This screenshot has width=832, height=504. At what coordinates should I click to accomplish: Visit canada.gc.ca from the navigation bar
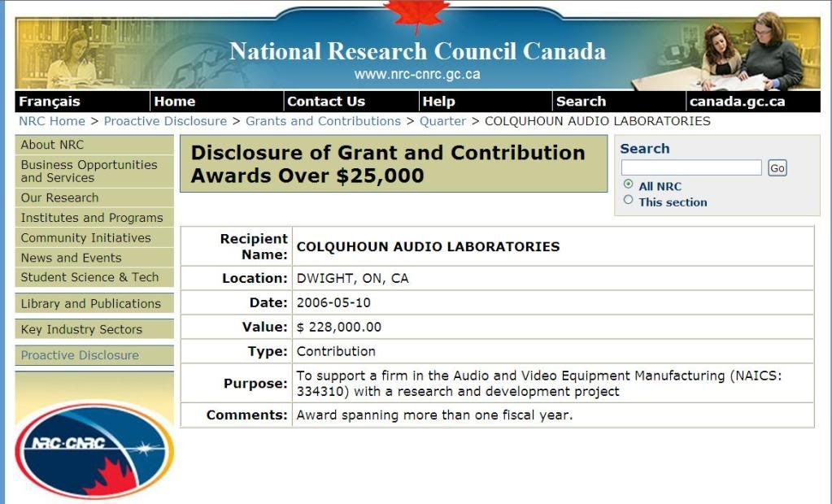pyautogui.click(x=737, y=102)
